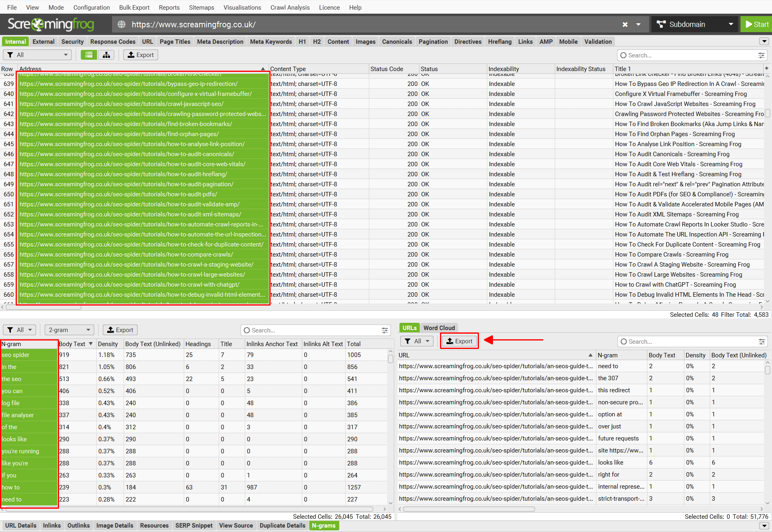Open the Inlinks bottom tab

(x=52, y=525)
